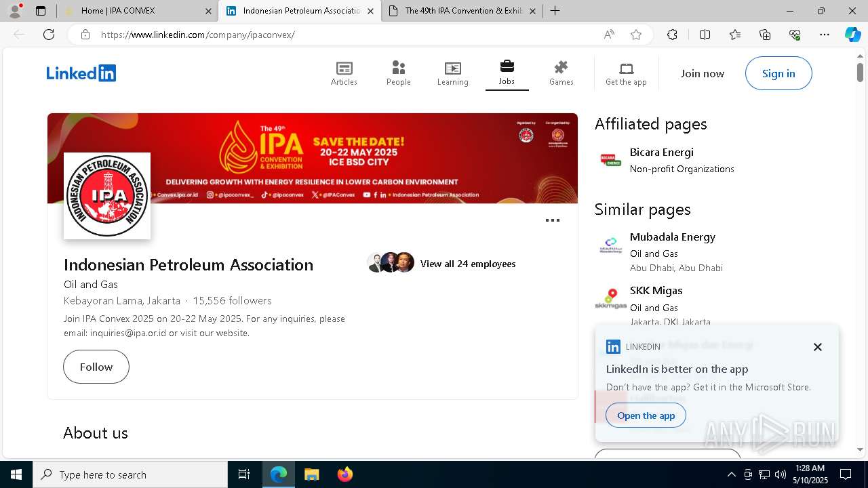868x488 pixels.
Task: Close the Home | IPA CONVEX tab
Action: pyautogui.click(x=208, y=11)
